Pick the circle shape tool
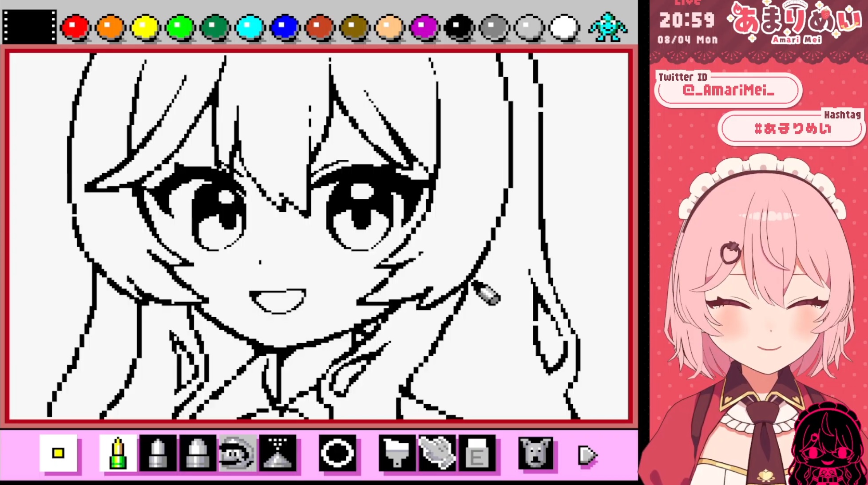The height and width of the screenshot is (485, 868). pyautogui.click(x=337, y=453)
